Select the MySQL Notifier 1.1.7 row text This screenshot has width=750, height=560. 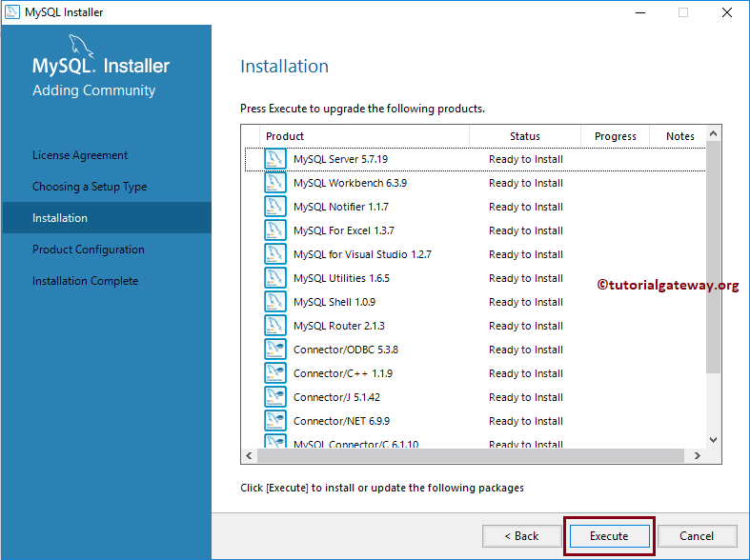[x=341, y=207]
